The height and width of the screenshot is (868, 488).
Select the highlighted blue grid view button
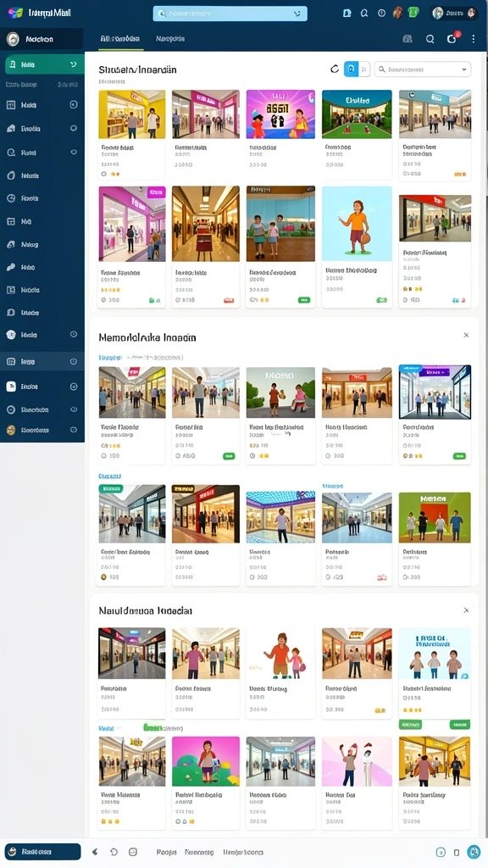click(351, 70)
